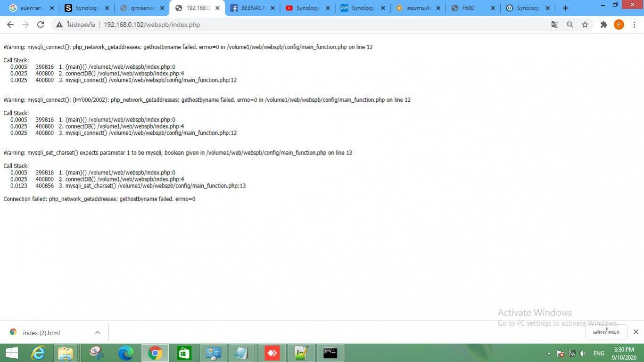644x362 pixels.
Task: Click the network status tray icon
Action: [x=572, y=354]
